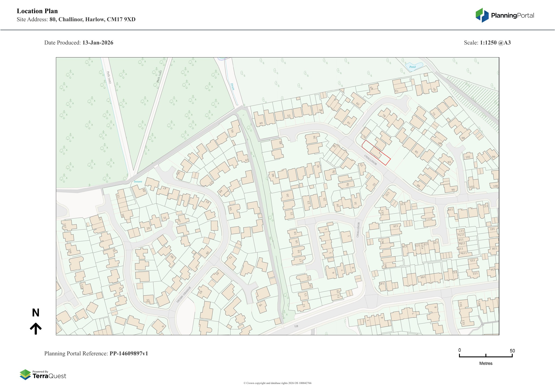Click the Location Plan title
Screen dimensions: 555x392
click(37, 11)
